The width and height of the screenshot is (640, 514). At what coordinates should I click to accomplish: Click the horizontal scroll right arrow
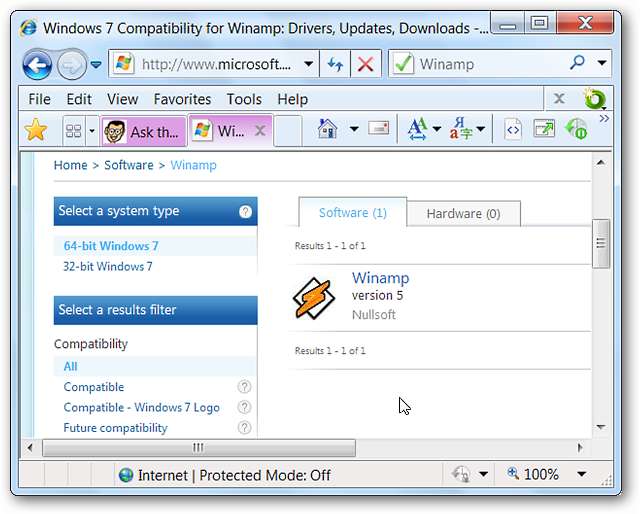580,448
